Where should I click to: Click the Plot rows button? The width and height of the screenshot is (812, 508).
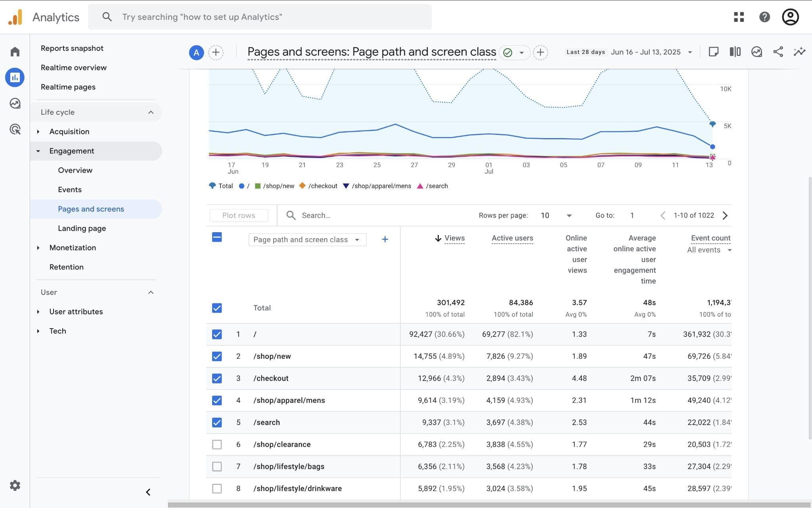tap(239, 216)
